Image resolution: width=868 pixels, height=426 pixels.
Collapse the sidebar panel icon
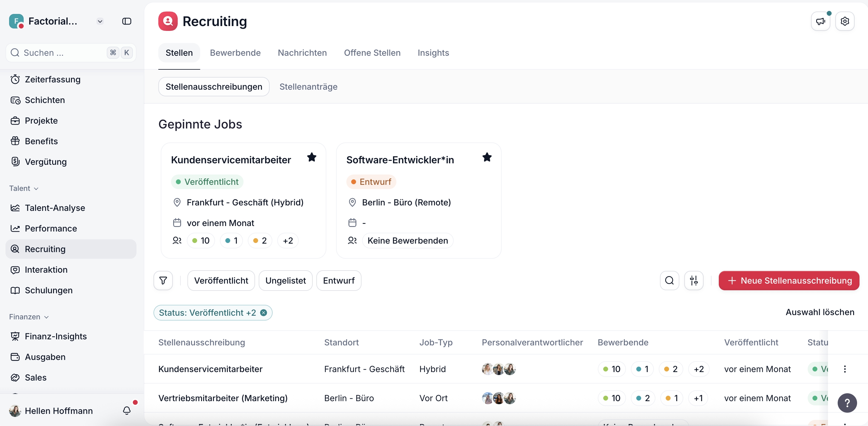[127, 21]
